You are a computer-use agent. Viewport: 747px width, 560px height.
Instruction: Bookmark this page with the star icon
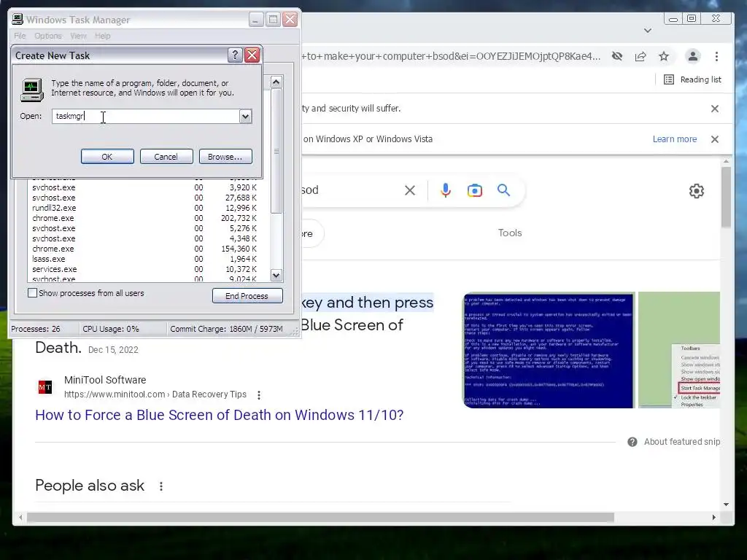(664, 56)
